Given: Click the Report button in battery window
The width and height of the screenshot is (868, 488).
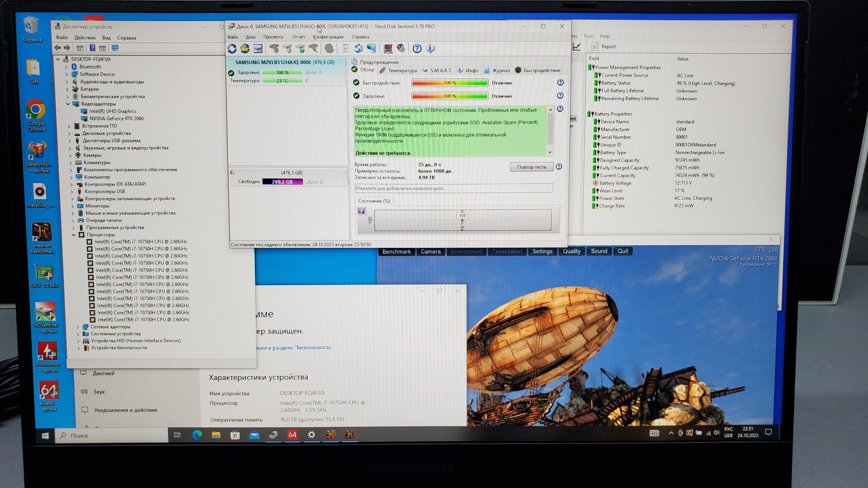Looking at the screenshot, I should (604, 46).
